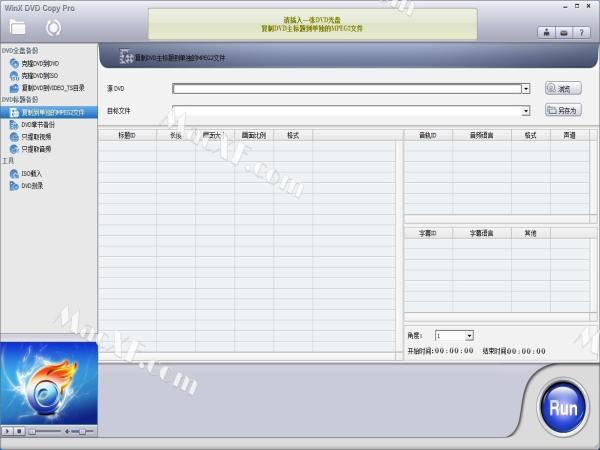600x450 pixels.
Task: Click 格式 header in the title table
Action: click(x=293, y=135)
